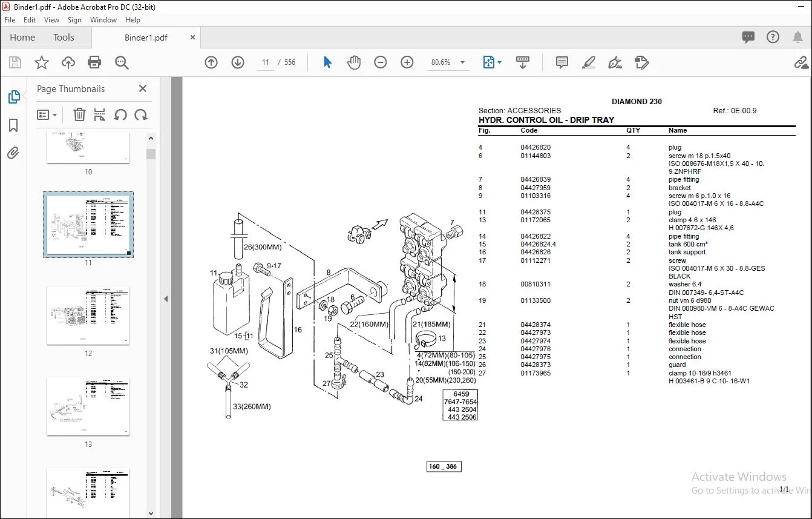Switch to the Home tab

pos(22,38)
